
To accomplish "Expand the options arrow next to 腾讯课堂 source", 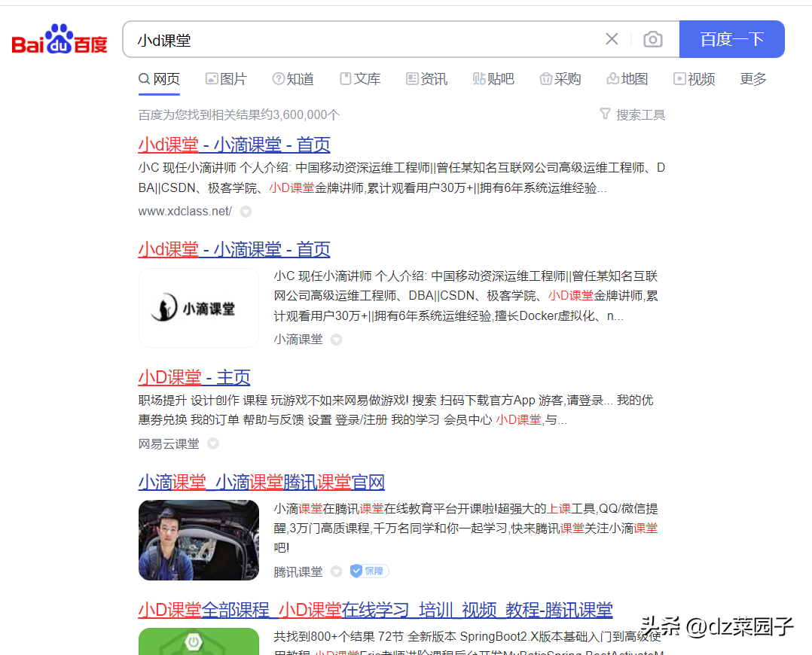I will [x=336, y=571].
